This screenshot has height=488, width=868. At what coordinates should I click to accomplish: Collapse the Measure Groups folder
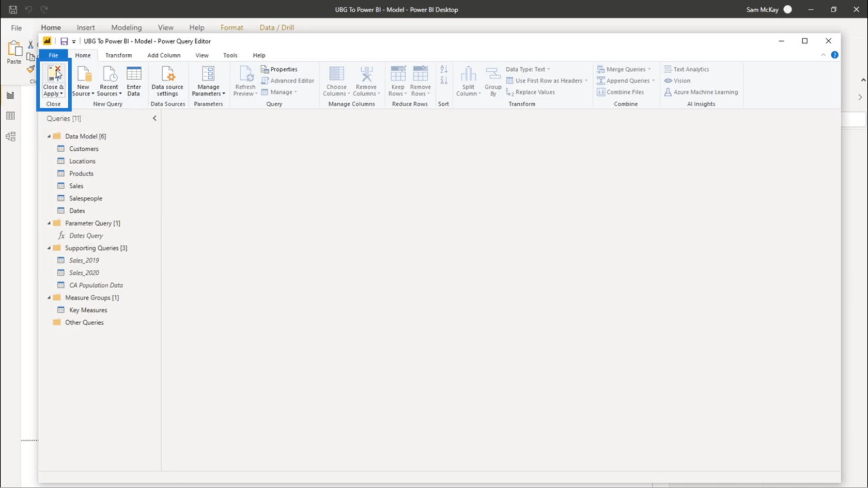(49, 297)
